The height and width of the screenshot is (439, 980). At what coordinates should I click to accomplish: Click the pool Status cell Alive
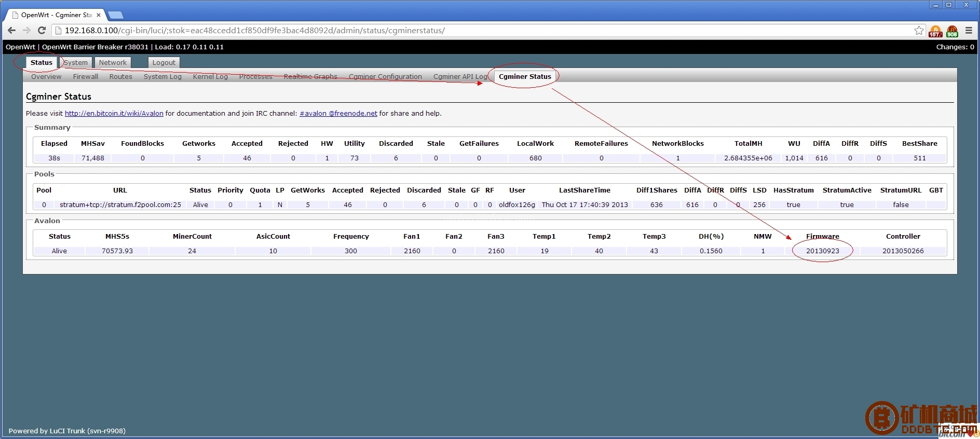(x=200, y=204)
